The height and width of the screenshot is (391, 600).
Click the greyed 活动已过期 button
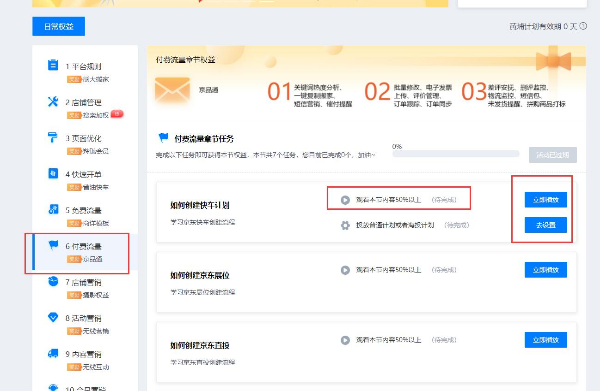pos(553,155)
